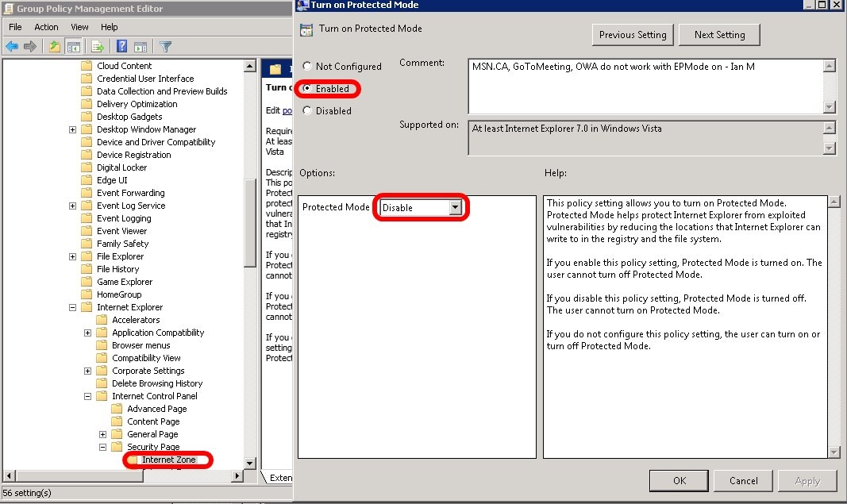The image size is (847, 504).
Task: Click the Forward navigation arrow icon
Action: coord(30,46)
